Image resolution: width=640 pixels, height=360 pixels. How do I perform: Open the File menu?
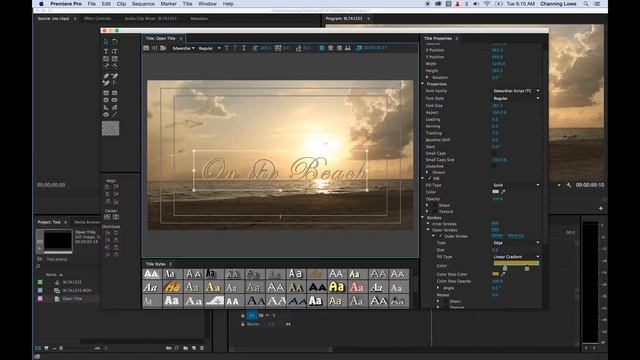[x=91, y=4]
